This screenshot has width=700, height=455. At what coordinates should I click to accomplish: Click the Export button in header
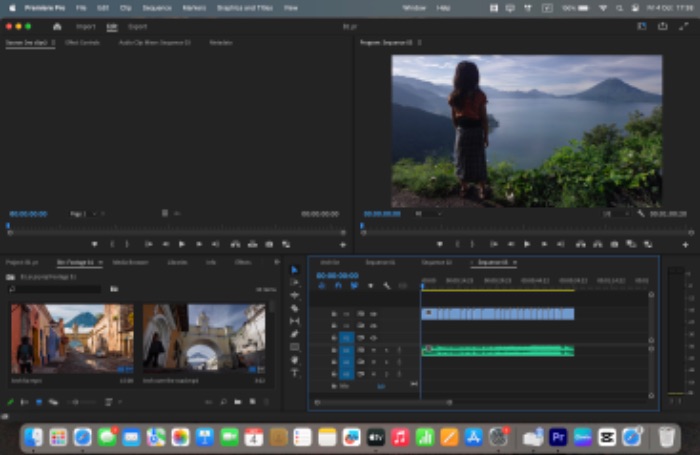[x=138, y=27]
